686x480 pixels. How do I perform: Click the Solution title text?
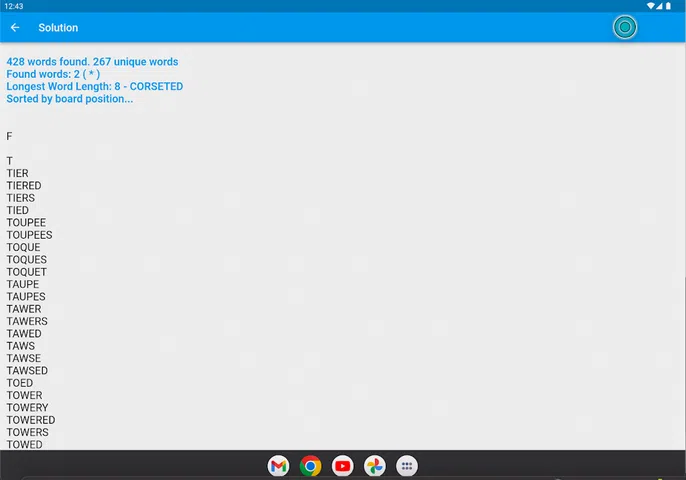point(58,28)
